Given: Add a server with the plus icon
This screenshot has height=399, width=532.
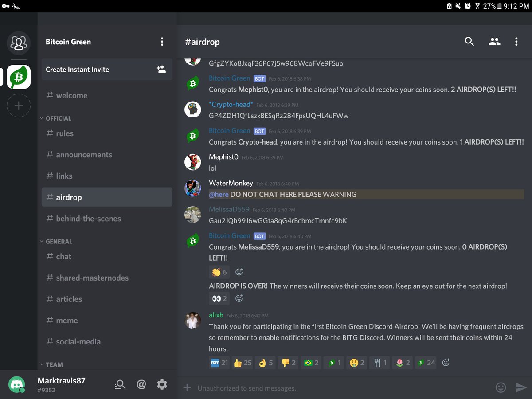Looking at the screenshot, I should tap(19, 106).
